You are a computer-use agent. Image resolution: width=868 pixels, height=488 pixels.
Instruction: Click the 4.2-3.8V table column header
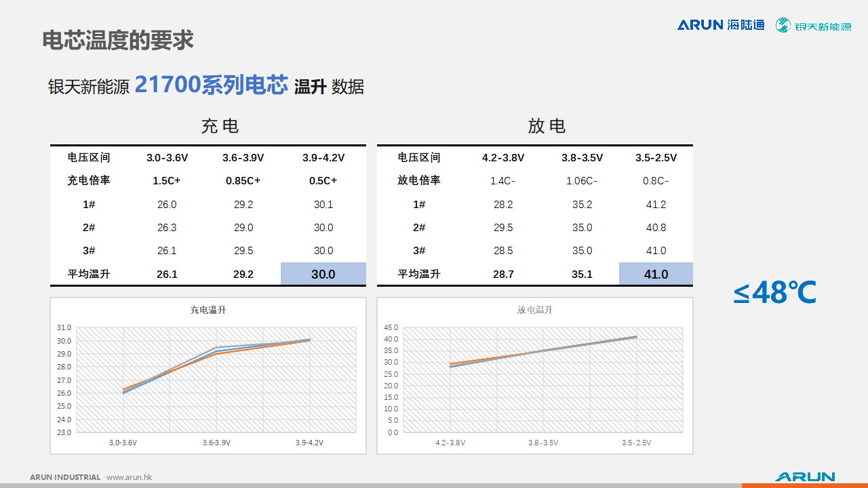pos(503,158)
